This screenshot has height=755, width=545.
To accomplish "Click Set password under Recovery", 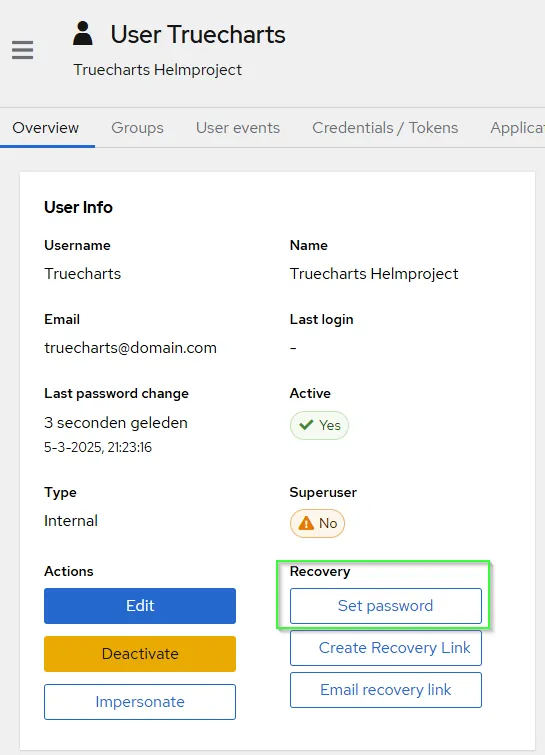I will pos(386,606).
